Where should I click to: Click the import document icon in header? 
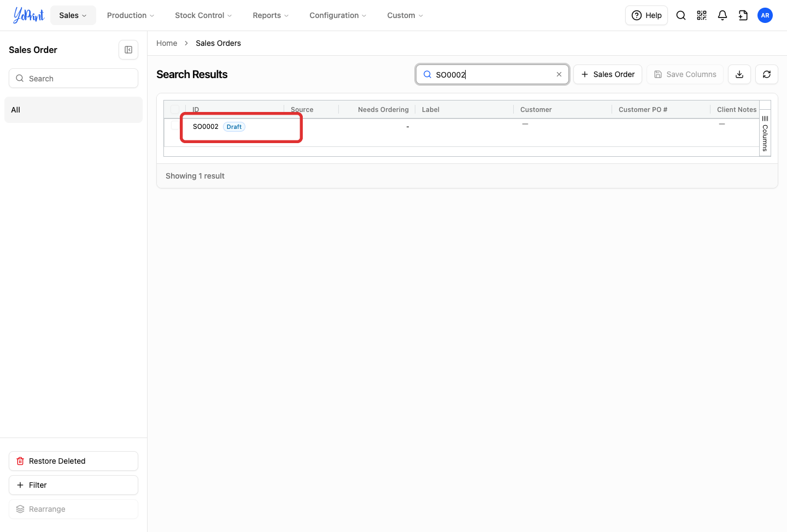pos(743,15)
